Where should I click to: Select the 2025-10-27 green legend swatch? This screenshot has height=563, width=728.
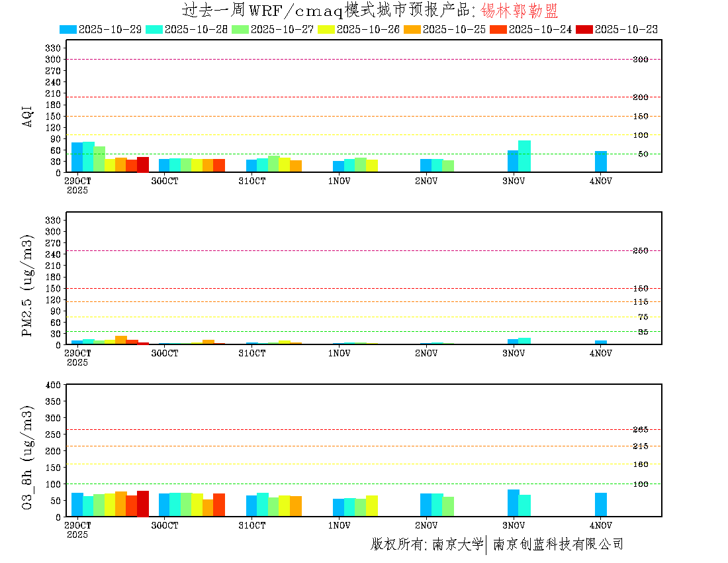point(240,29)
